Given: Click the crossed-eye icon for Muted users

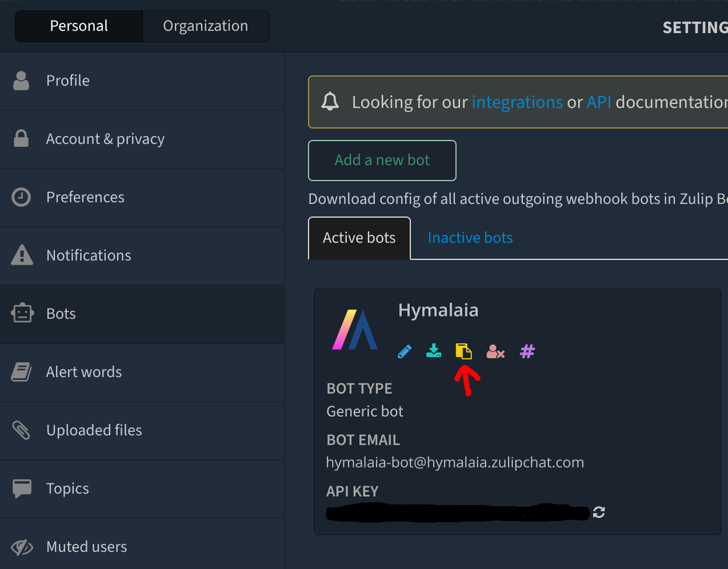Looking at the screenshot, I should coord(22,547).
